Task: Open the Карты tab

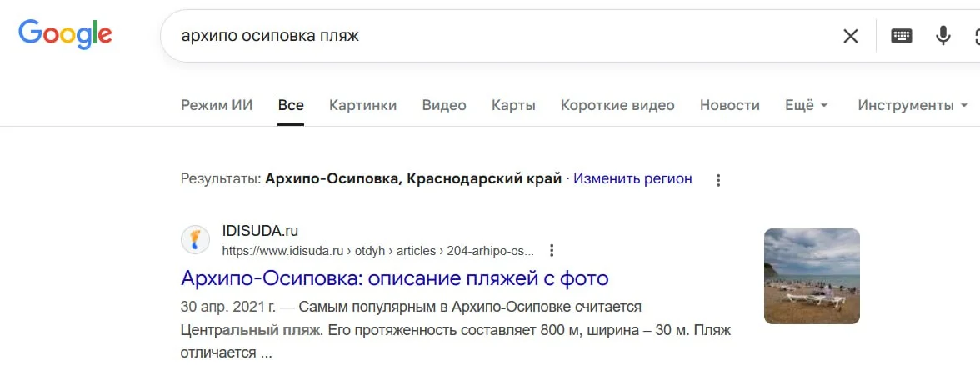Action: [513, 105]
